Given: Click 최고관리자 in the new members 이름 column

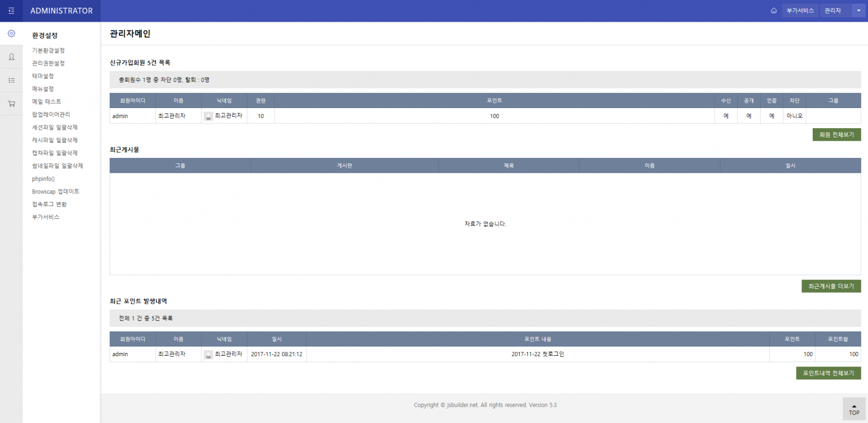Looking at the screenshot, I should click(172, 116).
